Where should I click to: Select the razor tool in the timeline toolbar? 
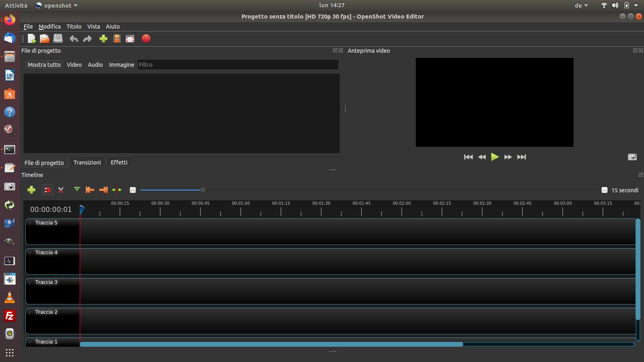point(61,190)
